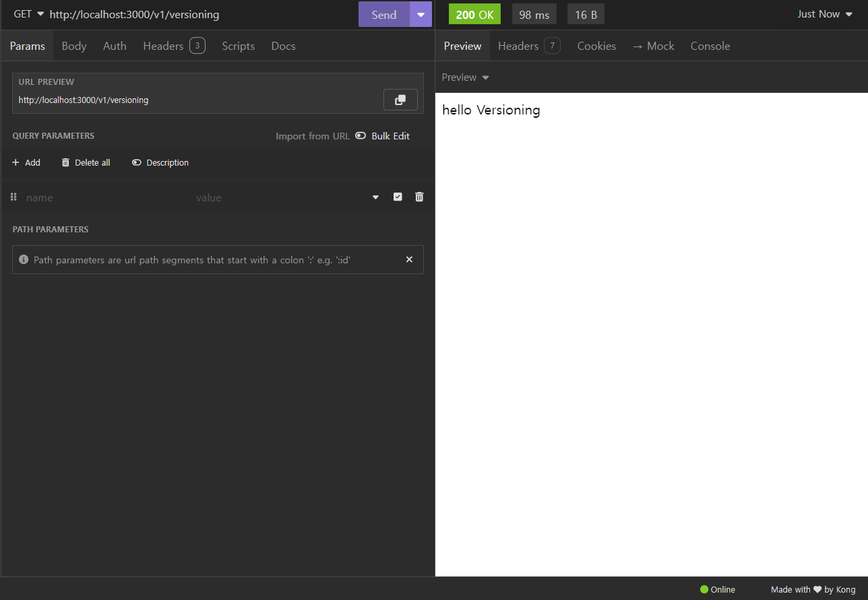
Task: Click the green Online status indicator
Action: [704, 589]
